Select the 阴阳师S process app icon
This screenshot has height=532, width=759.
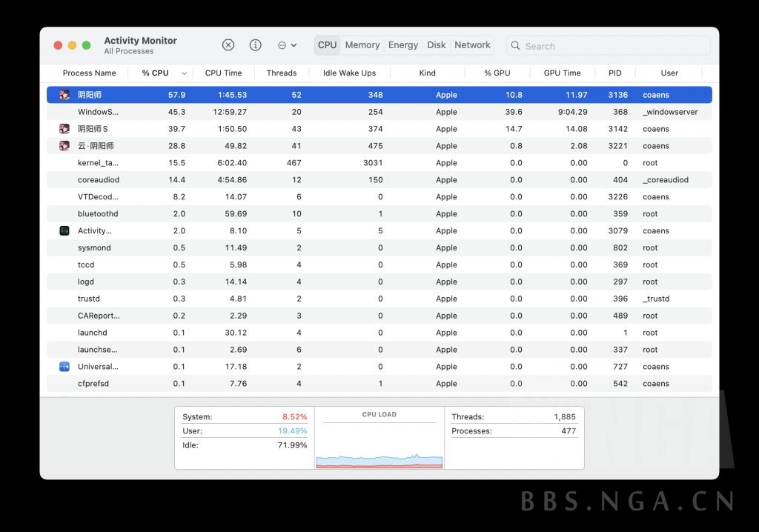coord(64,129)
